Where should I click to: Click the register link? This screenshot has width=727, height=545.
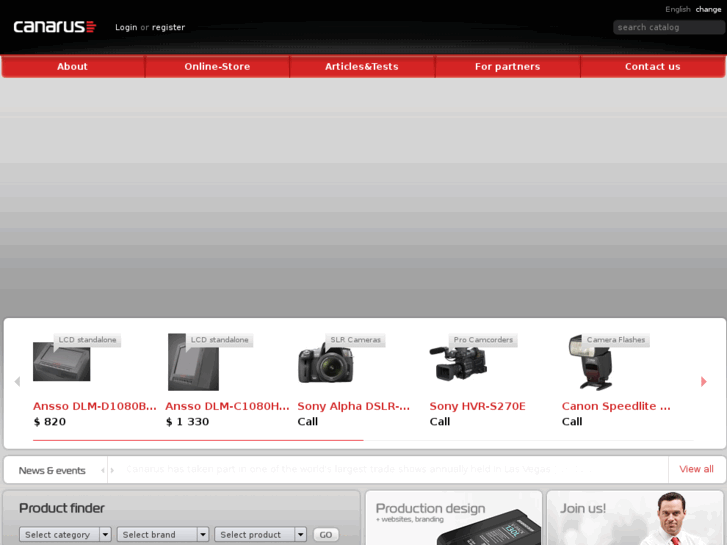(x=168, y=27)
